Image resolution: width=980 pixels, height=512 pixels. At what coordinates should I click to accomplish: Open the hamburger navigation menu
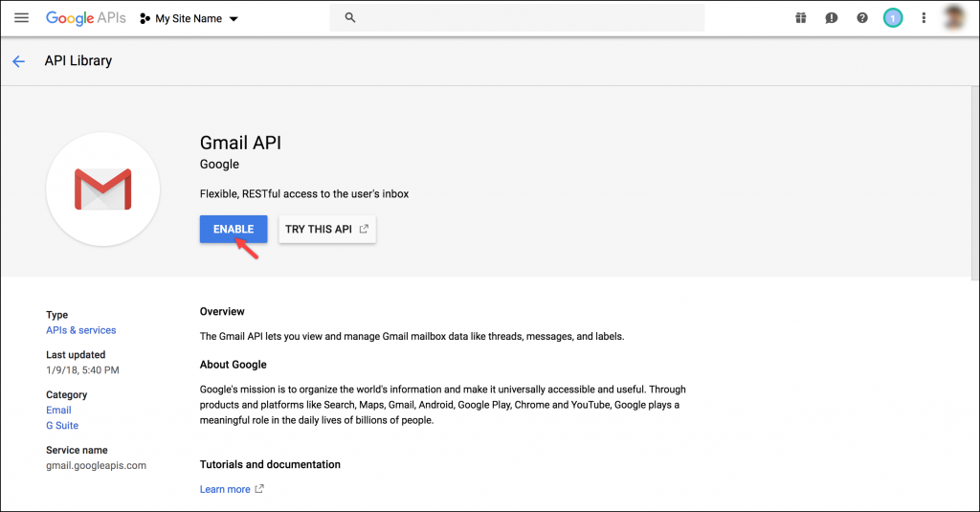coord(21,18)
